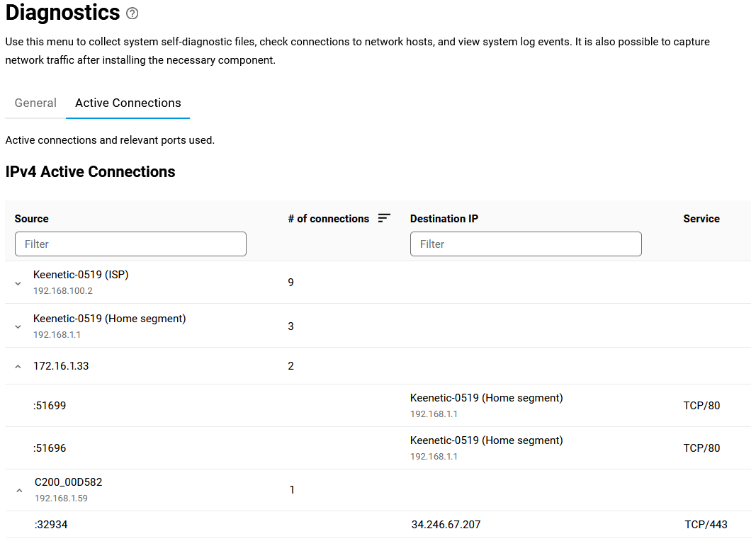
Task: Click the # of connections column header
Action: coord(328,219)
